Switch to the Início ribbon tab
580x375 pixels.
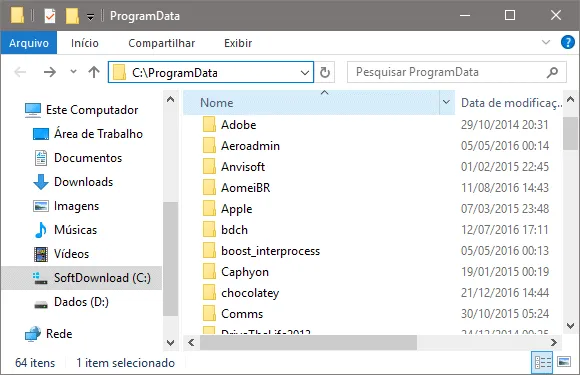pos(85,43)
